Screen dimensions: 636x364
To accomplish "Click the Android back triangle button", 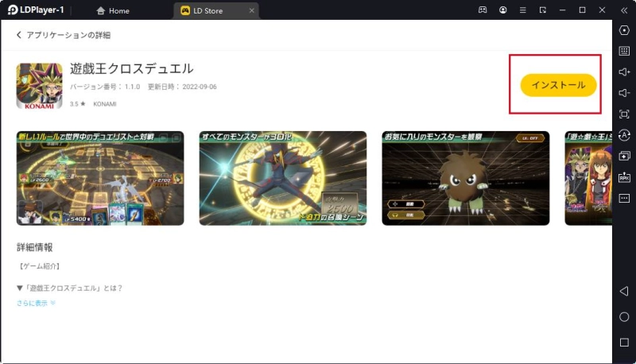I will [624, 291].
